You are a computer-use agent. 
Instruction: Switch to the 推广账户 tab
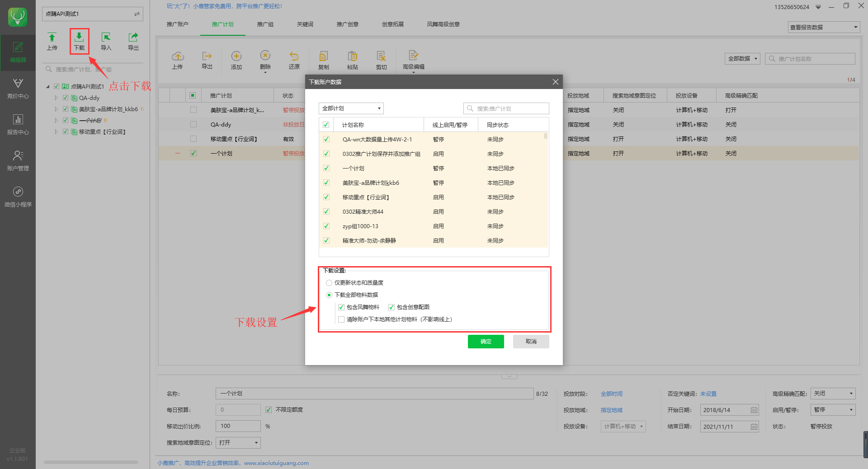point(177,24)
